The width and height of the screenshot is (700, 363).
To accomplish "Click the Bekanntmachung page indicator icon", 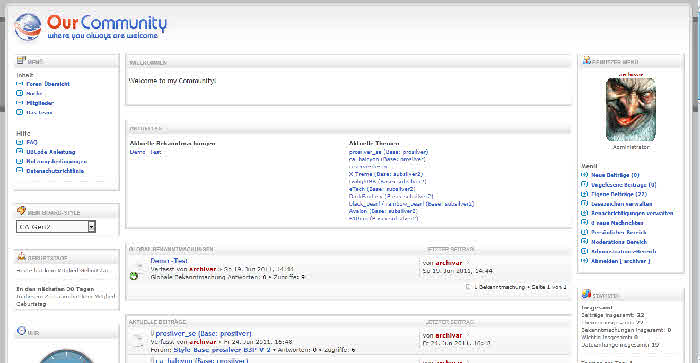I will (x=468, y=287).
